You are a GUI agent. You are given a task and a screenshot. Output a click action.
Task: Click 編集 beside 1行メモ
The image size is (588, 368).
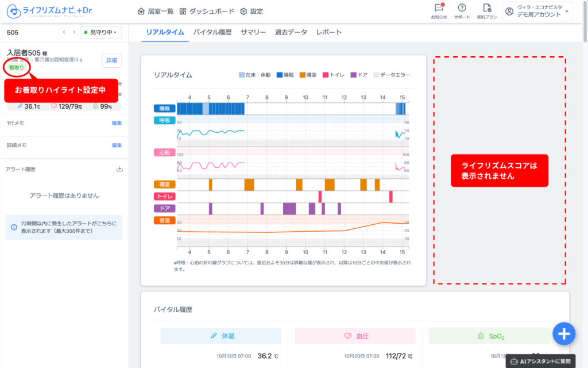pyautogui.click(x=117, y=123)
